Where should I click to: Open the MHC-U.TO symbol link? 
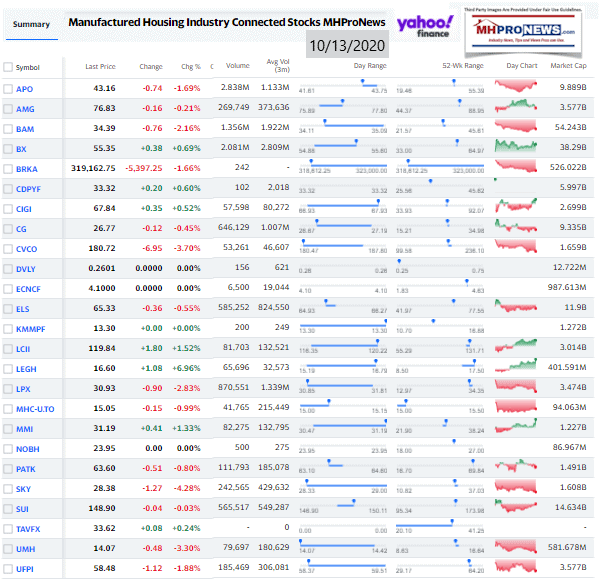pos(35,409)
